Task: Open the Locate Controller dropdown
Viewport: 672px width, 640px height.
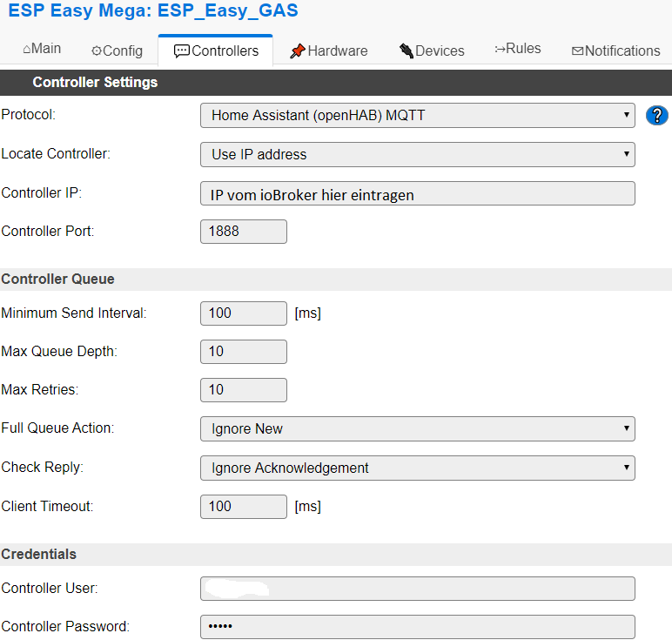Action: coord(417,154)
